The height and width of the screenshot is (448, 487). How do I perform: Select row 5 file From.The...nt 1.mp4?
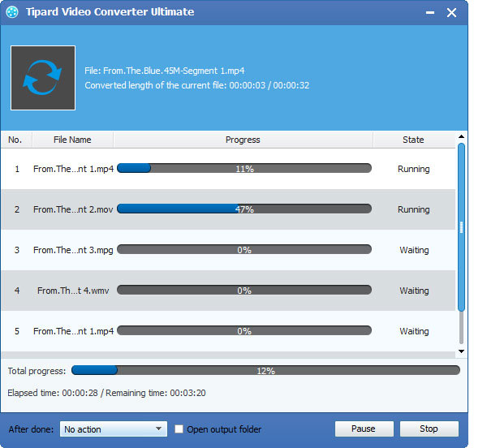tap(73, 331)
